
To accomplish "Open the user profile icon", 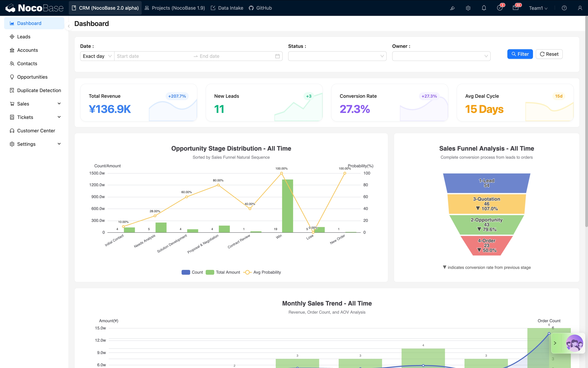I will pyautogui.click(x=580, y=8).
